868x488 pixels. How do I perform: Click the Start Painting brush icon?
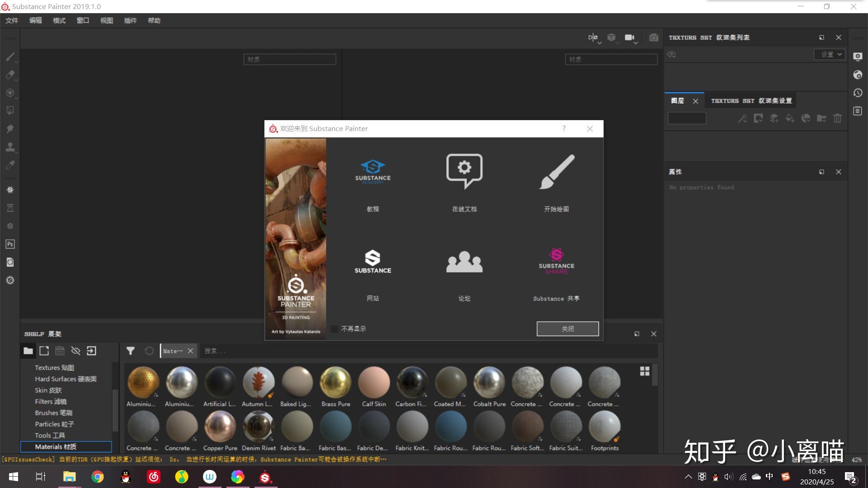point(557,172)
